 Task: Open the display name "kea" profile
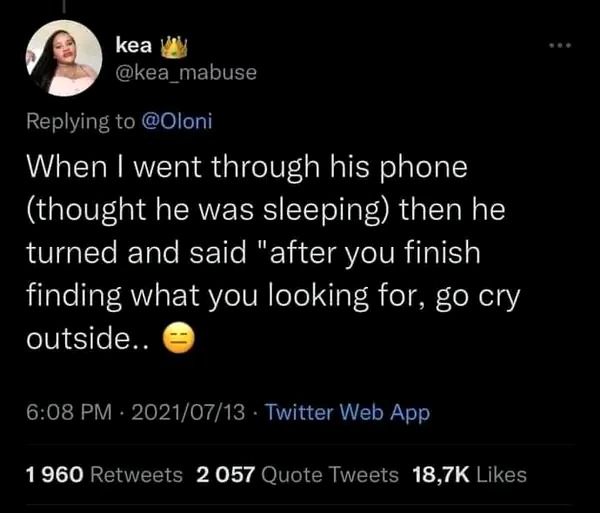[x=134, y=46]
